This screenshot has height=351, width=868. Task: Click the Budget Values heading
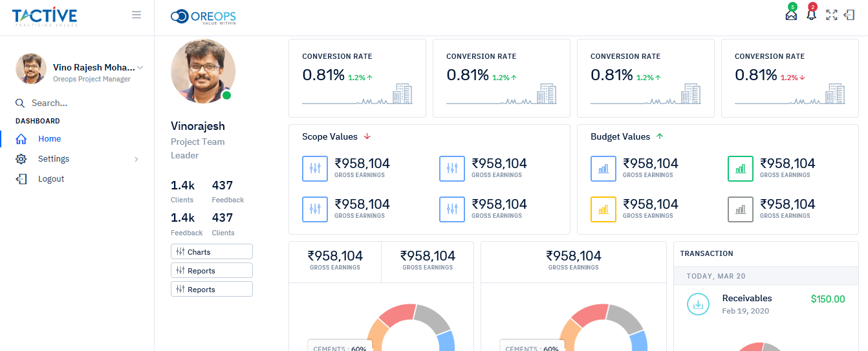(x=620, y=136)
